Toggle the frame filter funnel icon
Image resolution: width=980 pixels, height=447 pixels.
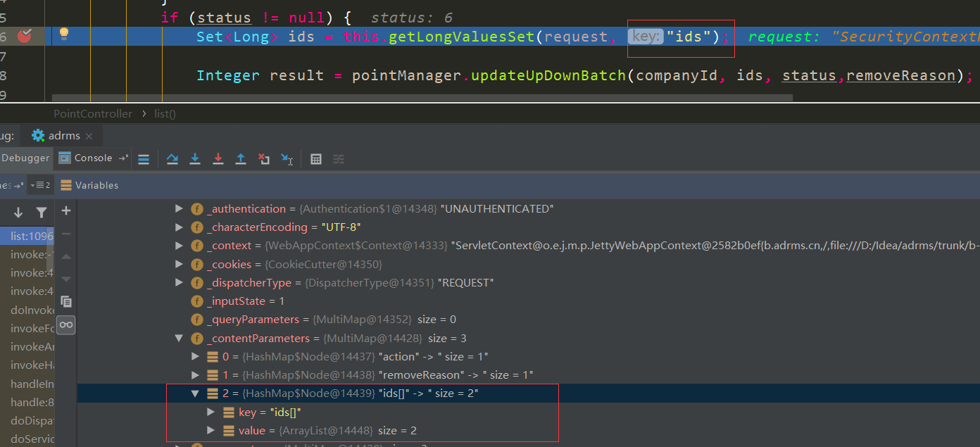(42, 211)
